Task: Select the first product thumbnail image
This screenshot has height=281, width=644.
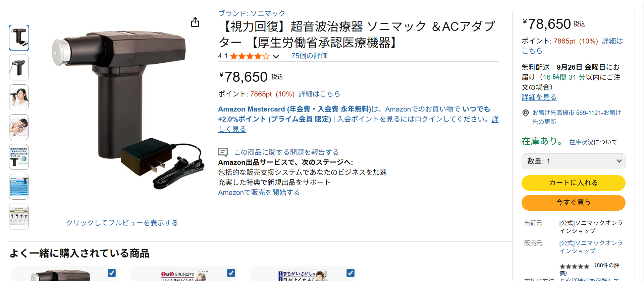Action: (19, 38)
